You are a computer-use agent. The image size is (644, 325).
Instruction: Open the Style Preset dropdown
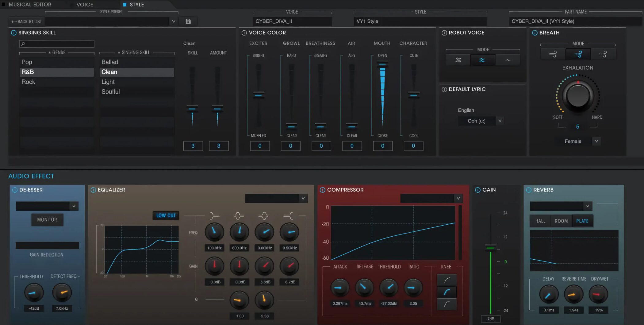pos(173,21)
